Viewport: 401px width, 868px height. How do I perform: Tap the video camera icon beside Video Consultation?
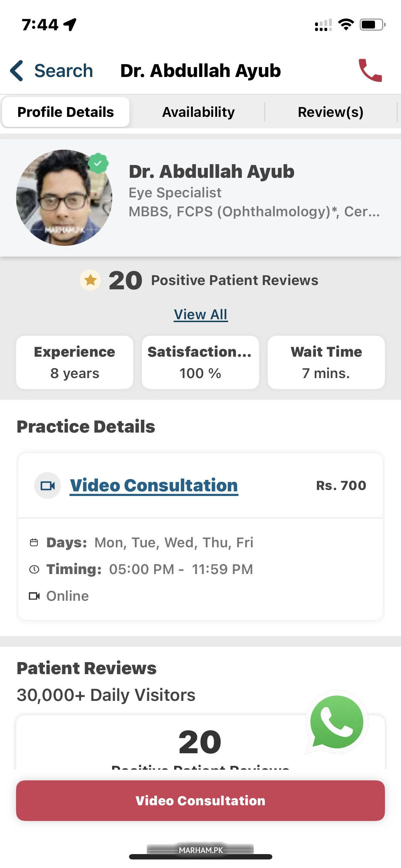[x=47, y=485]
